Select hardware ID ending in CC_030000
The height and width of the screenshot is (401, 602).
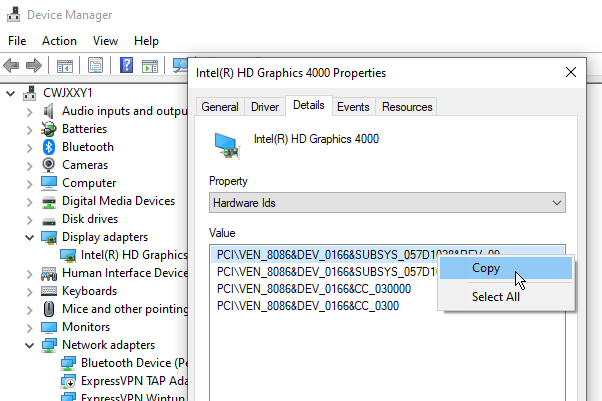click(x=313, y=289)
